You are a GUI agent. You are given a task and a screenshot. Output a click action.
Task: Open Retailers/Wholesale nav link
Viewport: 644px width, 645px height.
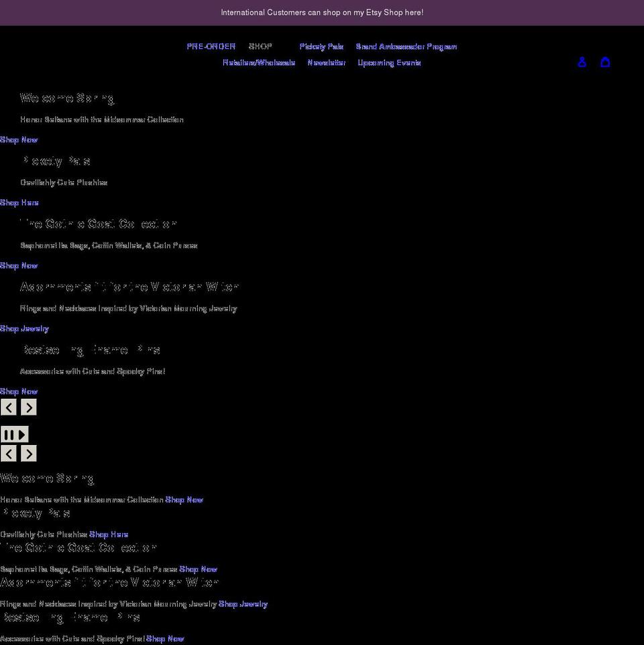[x=259, y=62]
